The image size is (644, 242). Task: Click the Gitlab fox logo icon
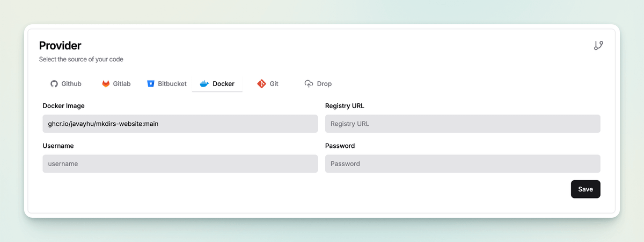coord(106,84)
